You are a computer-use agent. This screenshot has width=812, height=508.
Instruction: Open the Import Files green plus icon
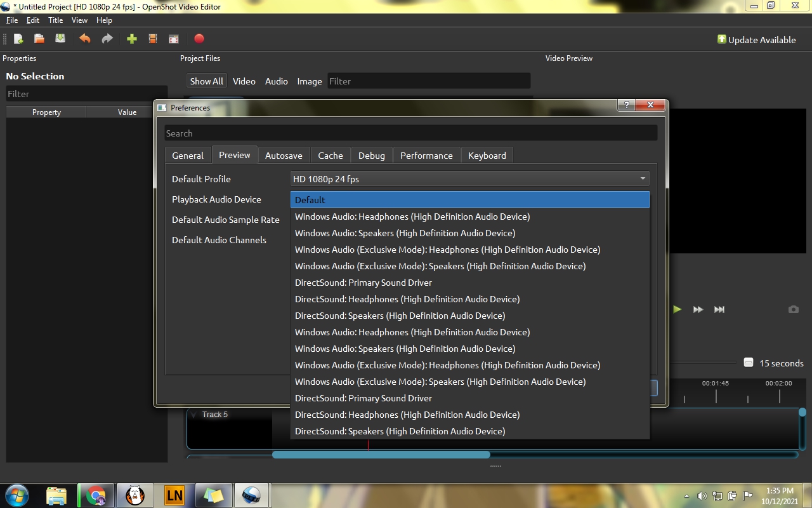131,39
